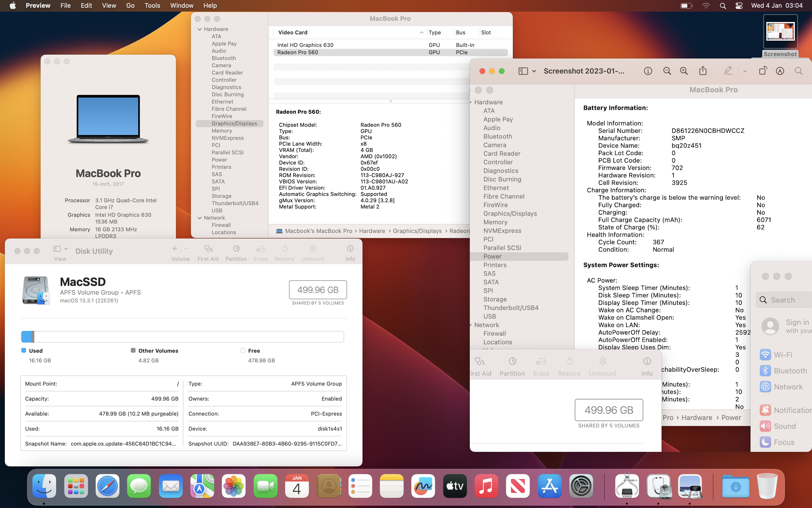Collapse the Hardware group in System Information

200,29
